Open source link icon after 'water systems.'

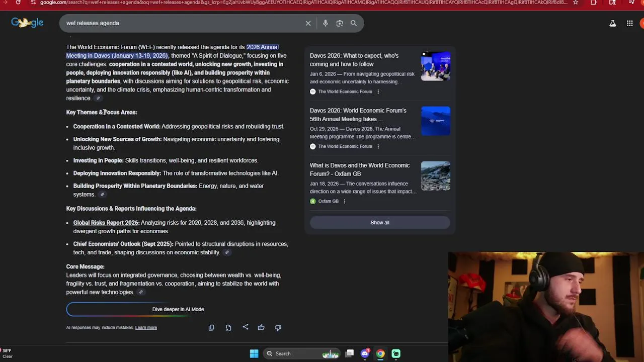102,195
